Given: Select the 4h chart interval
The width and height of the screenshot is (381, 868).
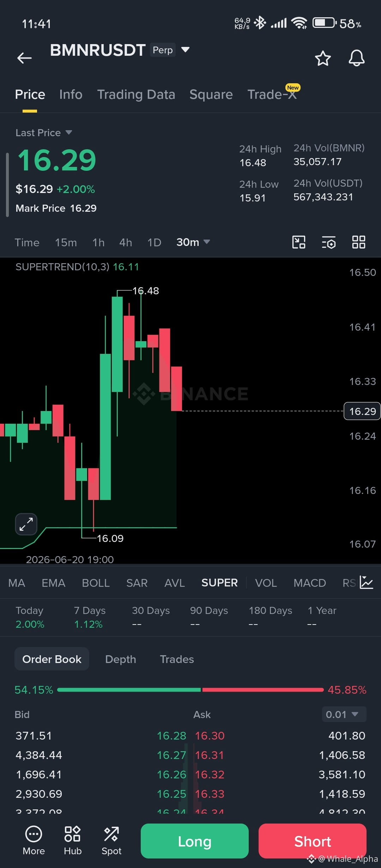Looking at the screenshot, I should tap(126, 242).
